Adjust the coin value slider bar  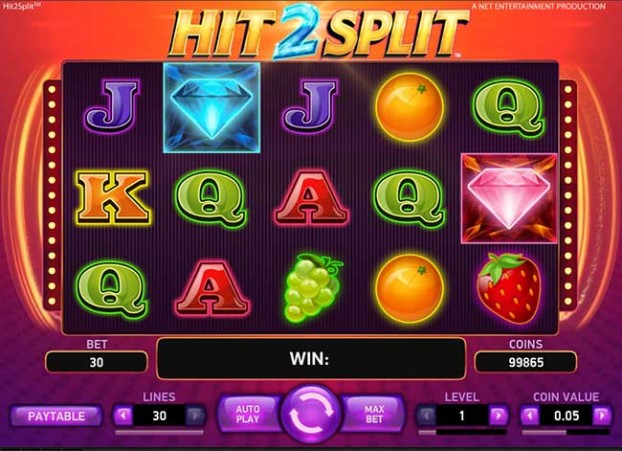pos(566,432)
